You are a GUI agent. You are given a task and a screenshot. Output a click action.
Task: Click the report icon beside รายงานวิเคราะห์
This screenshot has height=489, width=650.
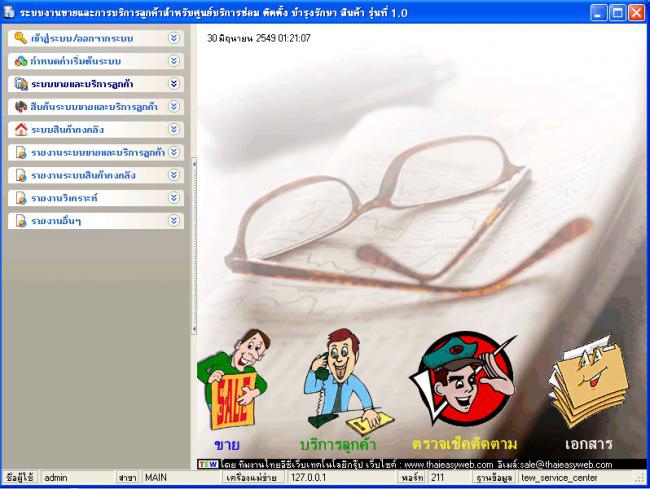pyautogui.click(x=21, y=198)
